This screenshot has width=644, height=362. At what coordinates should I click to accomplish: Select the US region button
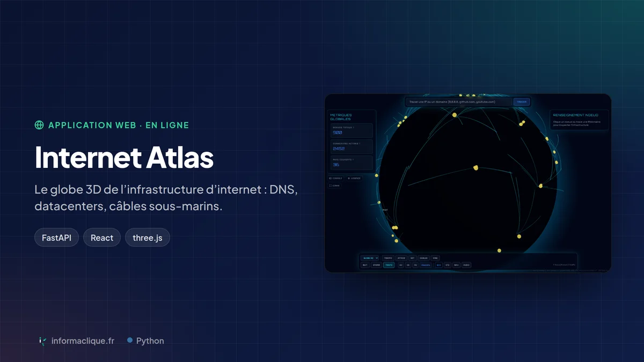click(408, 265)
